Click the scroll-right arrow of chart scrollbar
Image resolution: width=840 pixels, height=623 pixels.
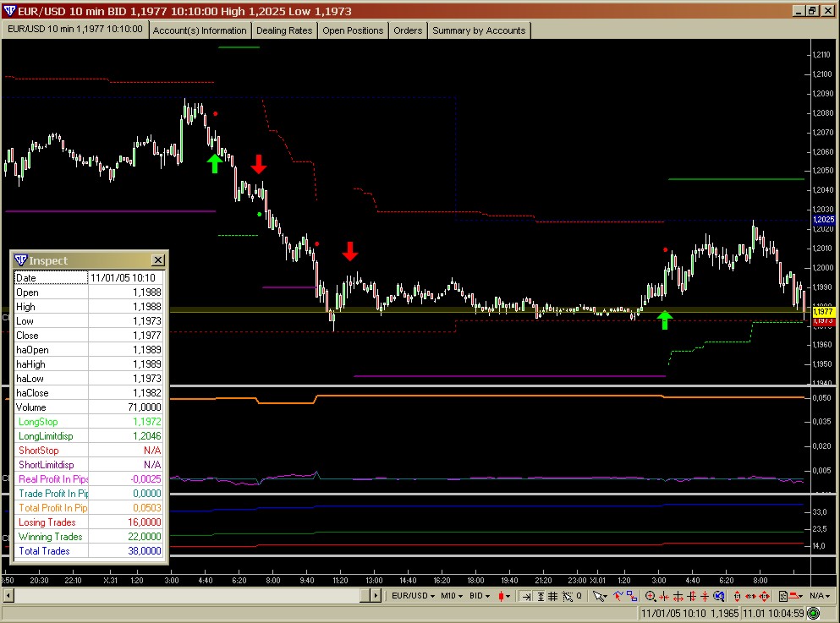click(x=376, y=595)
